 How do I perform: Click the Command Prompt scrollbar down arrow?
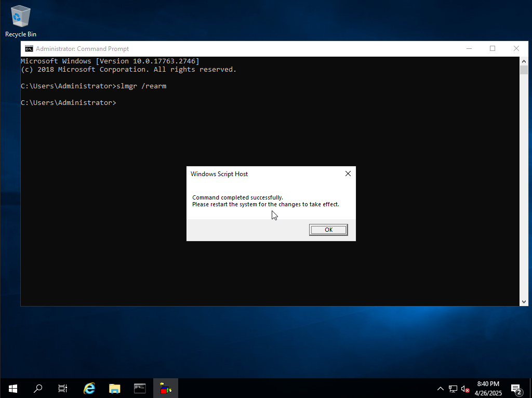coord(524,302)
